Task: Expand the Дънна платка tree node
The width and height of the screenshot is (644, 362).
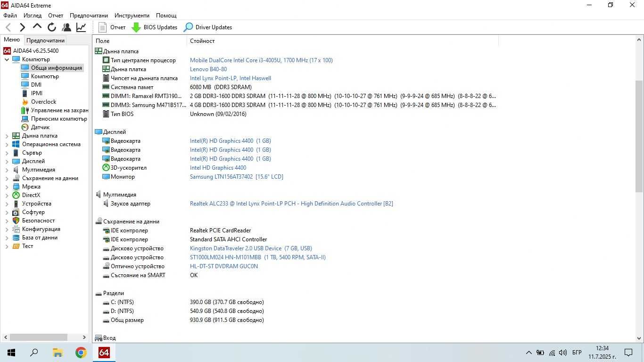Action: pos(7,136)
